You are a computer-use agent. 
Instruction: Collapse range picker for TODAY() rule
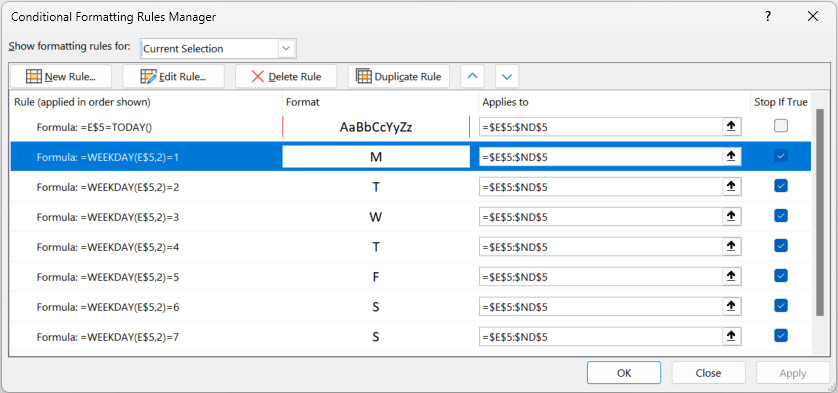[x=732, y=127]
